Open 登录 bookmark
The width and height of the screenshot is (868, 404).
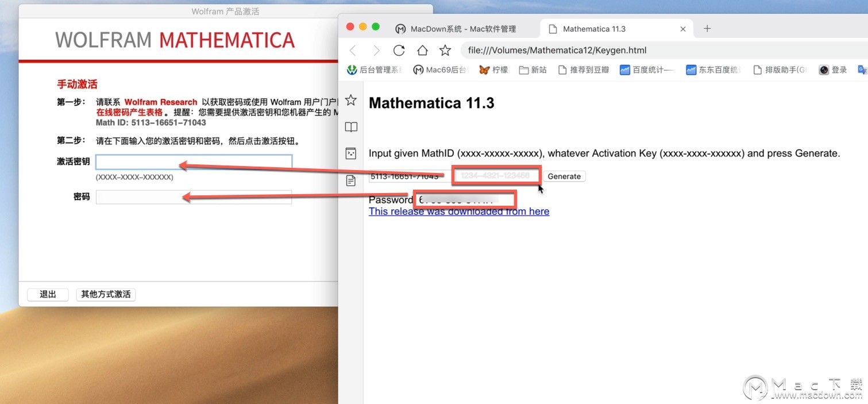coord(833,70)
